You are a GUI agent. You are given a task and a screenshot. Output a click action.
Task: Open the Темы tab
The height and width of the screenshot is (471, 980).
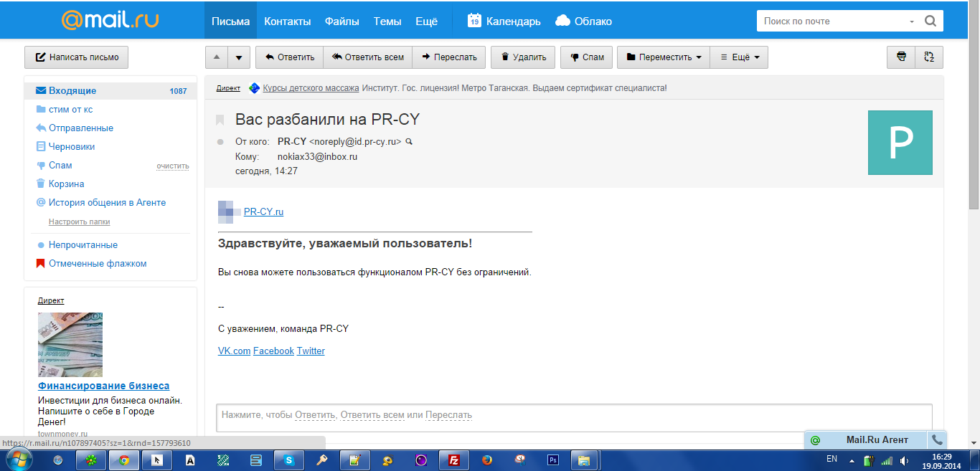click(387, 21)
